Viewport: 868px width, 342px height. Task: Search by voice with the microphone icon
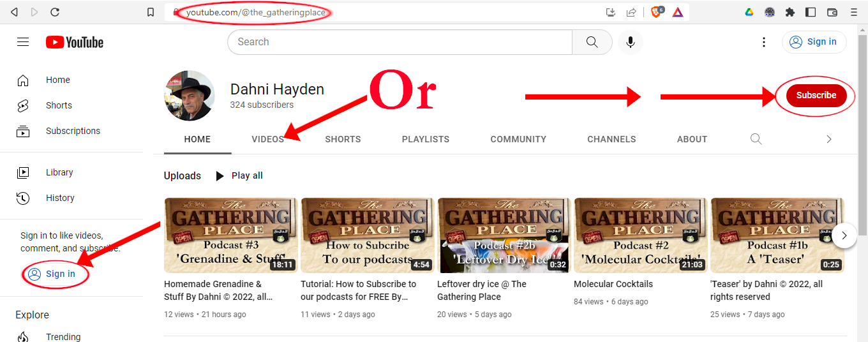point(631,42)
